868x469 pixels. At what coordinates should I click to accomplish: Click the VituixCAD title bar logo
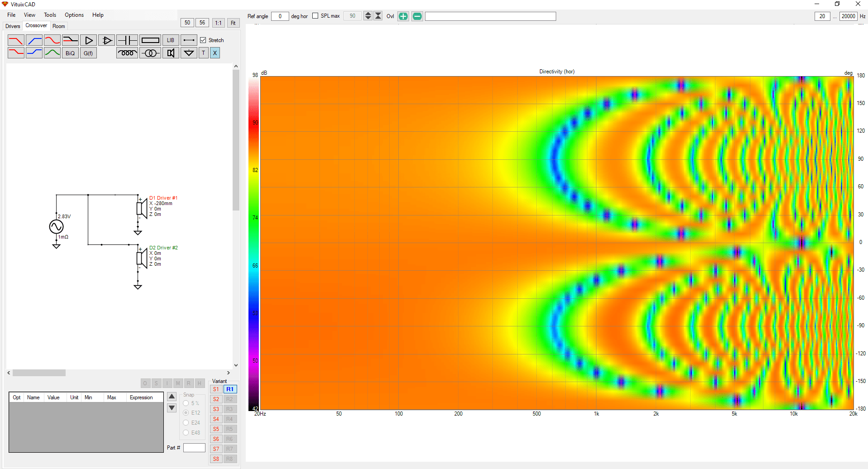point(5,4)
